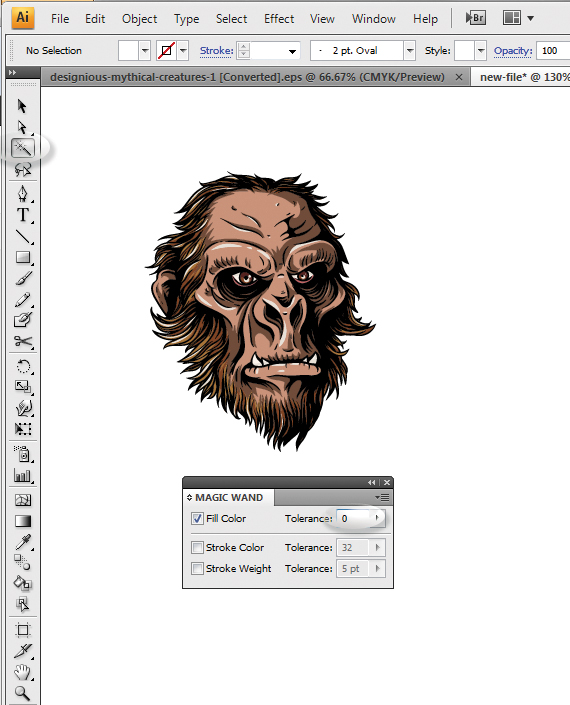This screenshot has width=570, height=705.
Task: Select the Paintbrush tool
Action: [22, 278]
